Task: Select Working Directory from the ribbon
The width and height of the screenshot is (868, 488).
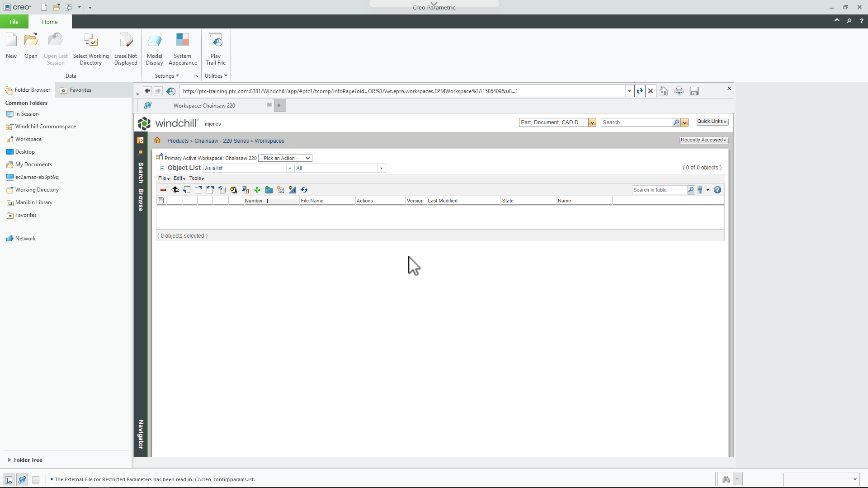Action: tap(90, 48)
